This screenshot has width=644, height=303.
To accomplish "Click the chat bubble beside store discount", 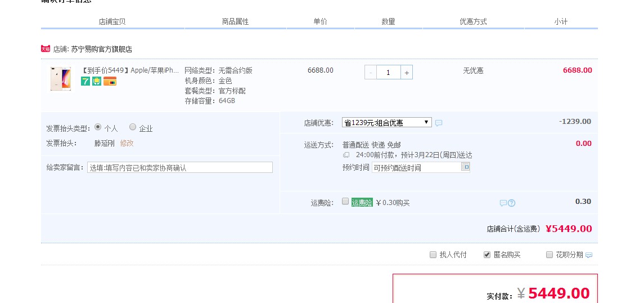I will 439,123.
